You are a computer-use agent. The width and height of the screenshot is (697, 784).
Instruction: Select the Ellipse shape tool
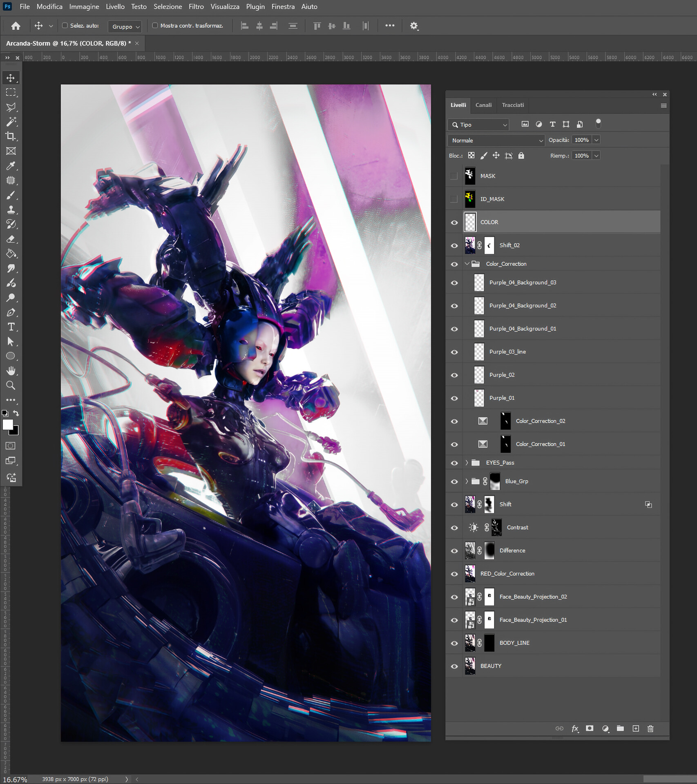[x=11, y=356]
